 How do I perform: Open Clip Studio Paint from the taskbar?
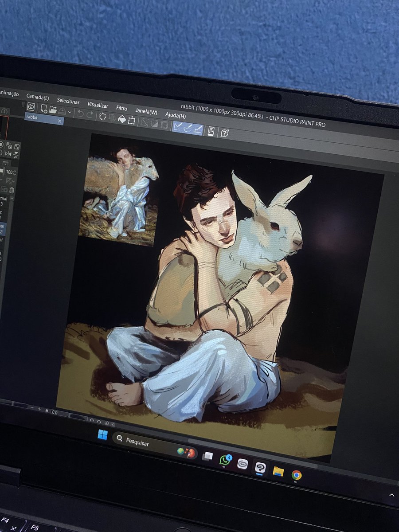coord(260,467)
